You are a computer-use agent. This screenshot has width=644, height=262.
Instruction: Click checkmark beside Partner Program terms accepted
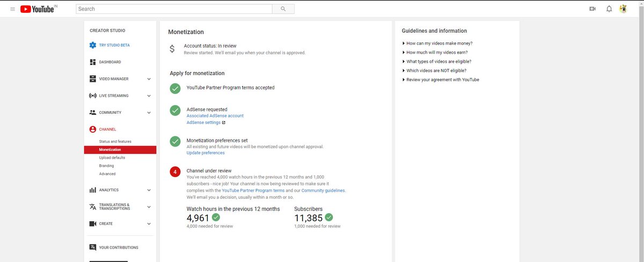click(175, 89)
